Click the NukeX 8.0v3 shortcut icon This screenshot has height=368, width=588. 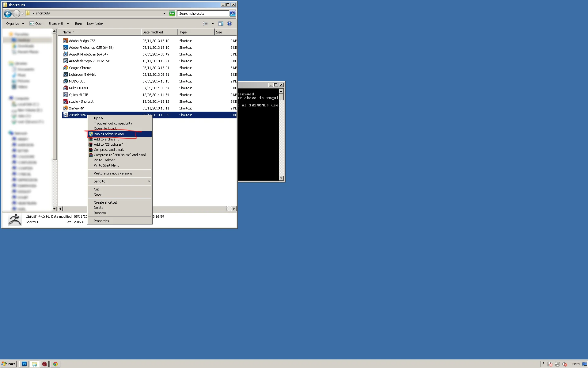point(66,88)
